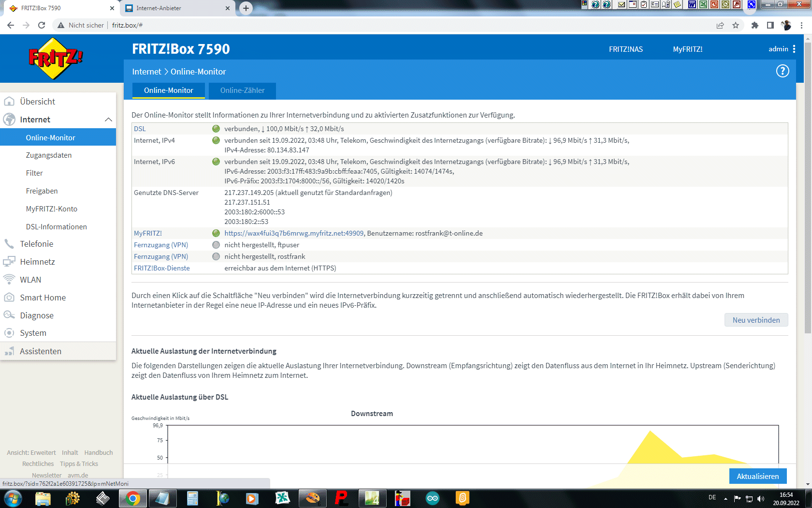Click the Neu verbinden button
Viewport: 812px width, 508px height.
point(756,320)
